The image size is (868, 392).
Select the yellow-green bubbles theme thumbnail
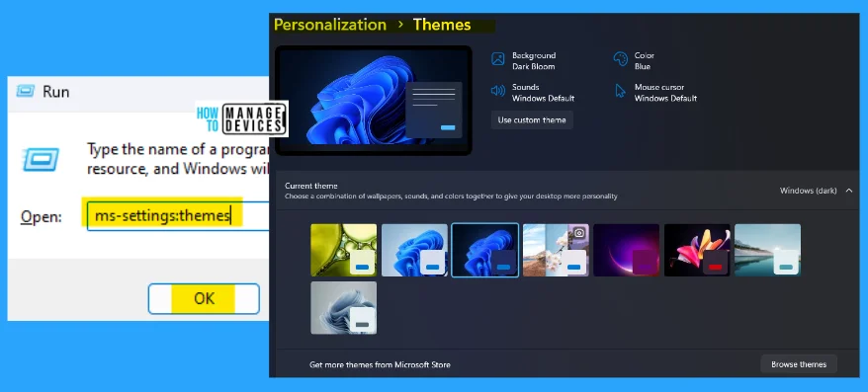[344, 250]
